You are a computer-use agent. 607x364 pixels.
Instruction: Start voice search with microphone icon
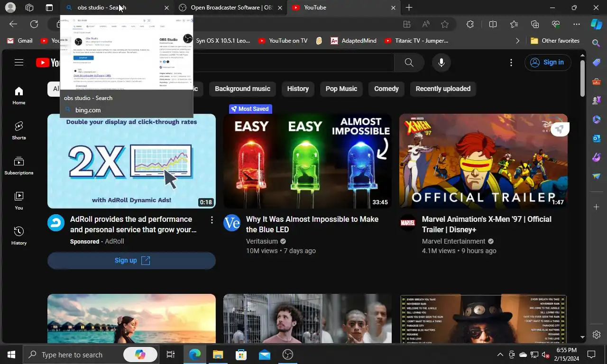tap(441, 63)
